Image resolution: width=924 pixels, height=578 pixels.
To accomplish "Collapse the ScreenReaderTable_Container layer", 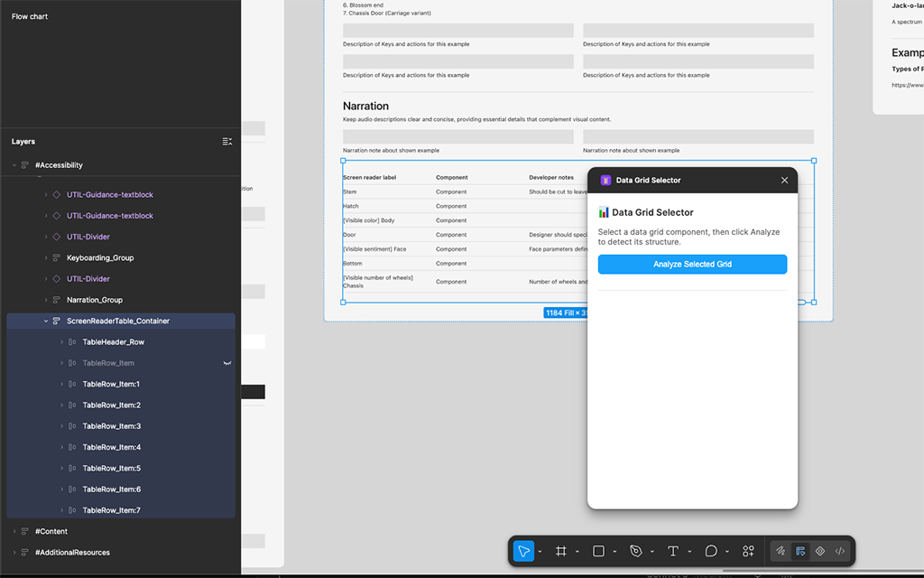I will point(46,321).
